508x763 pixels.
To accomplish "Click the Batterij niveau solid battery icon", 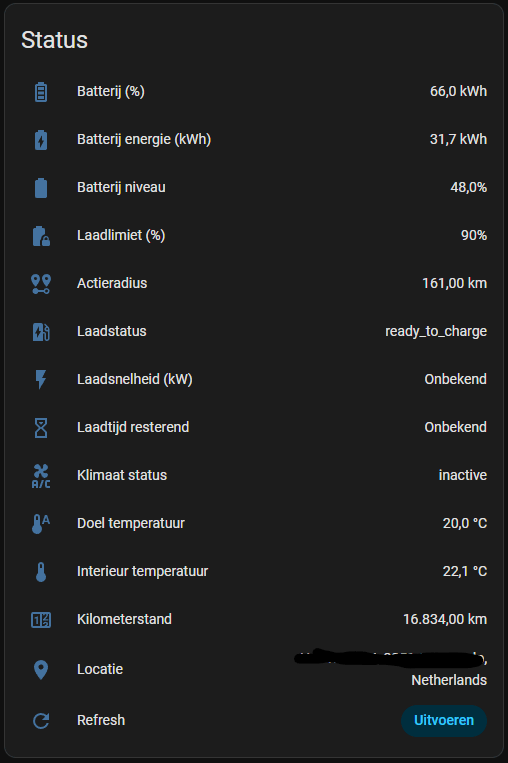I will click(x=41, y=188).
